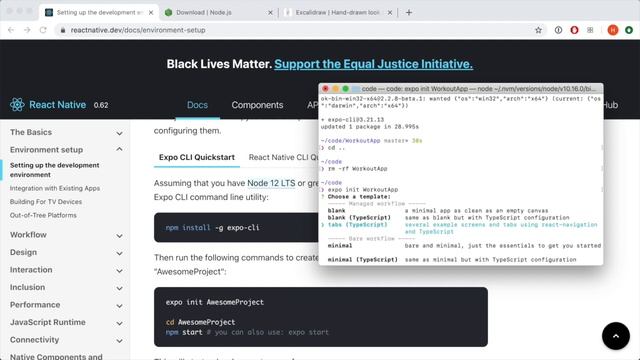The height and width of the screenshot is (360, 640).
Task: Click the 0.62 version label
Action: (101, 105)
